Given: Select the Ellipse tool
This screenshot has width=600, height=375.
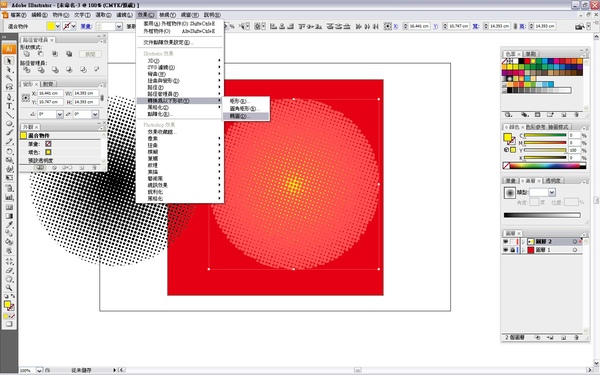Looking at the screenshot, I should click(9, 124).
